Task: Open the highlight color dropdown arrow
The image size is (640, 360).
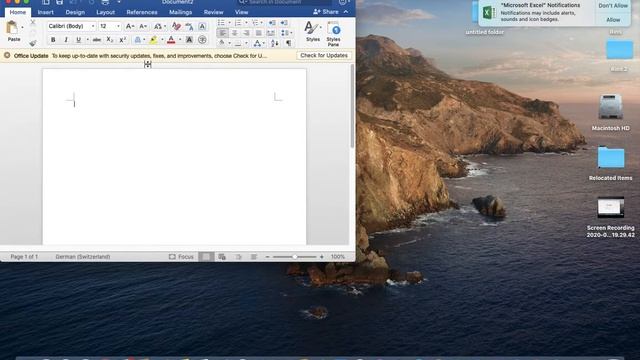Action: pos(162,40)
